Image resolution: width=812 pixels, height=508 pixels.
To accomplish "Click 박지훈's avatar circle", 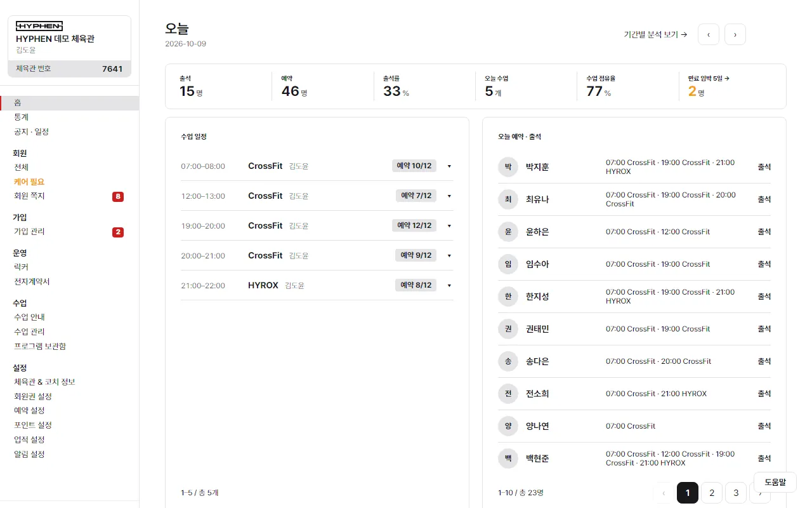I will click(x=508, y=167).
